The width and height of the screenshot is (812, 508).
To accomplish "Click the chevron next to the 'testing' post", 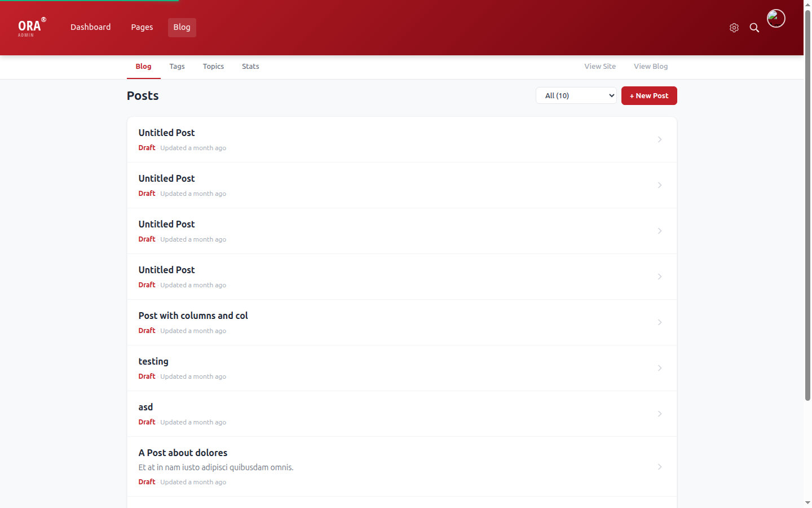I will click(660, 368).
